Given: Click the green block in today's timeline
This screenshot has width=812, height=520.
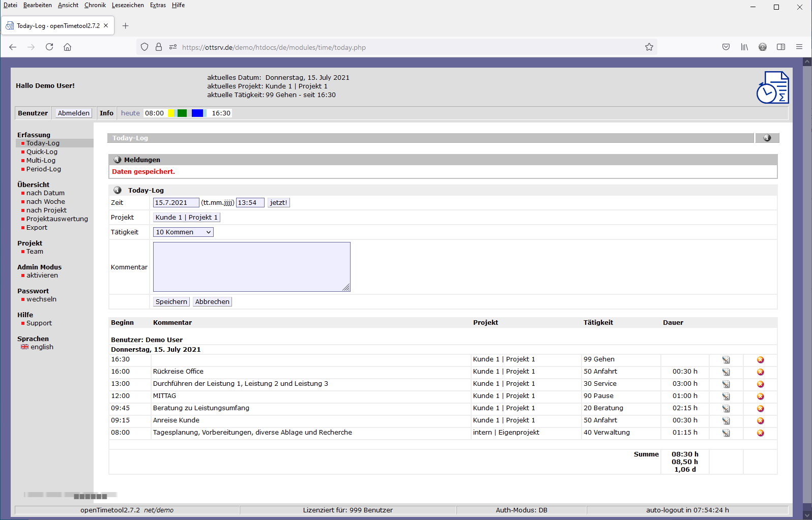Looking at the screenshot, I should click(x=182, y=113).
